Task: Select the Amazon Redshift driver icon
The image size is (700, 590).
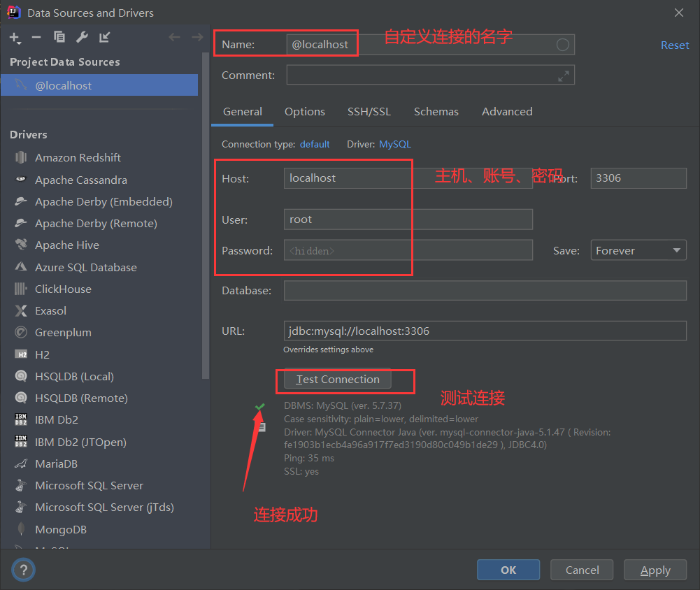Action: coord(20,157)
